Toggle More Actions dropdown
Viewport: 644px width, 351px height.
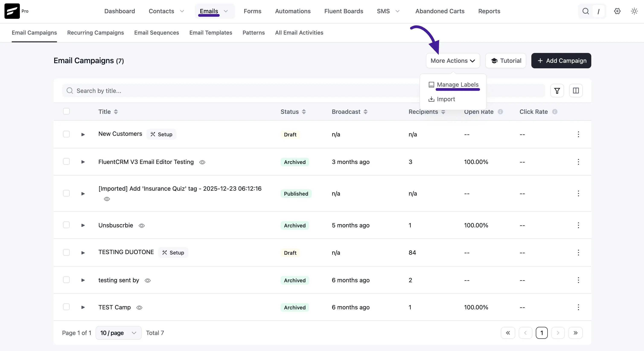click(x=453, y=61)
